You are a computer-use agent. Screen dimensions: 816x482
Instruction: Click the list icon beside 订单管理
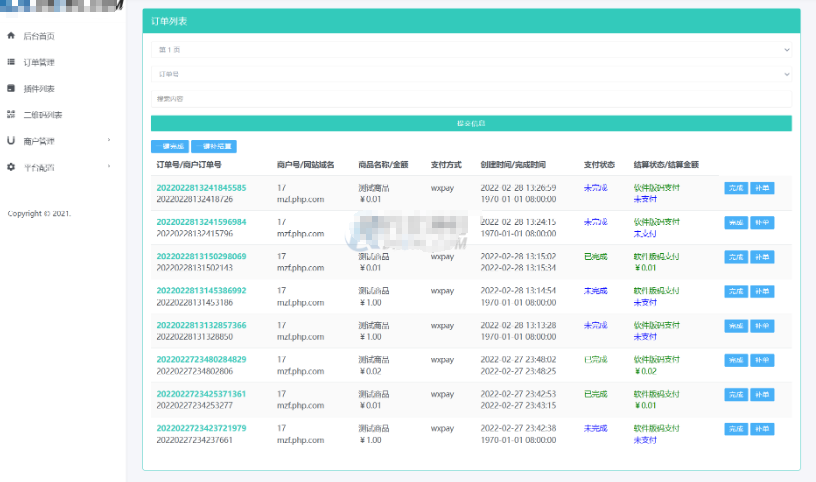point(11,62)
